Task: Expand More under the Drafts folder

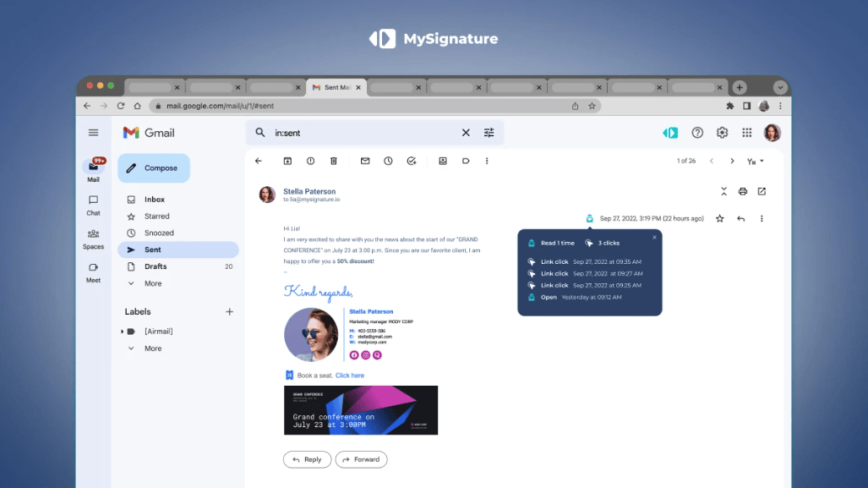Action: (x=151, y=283)
